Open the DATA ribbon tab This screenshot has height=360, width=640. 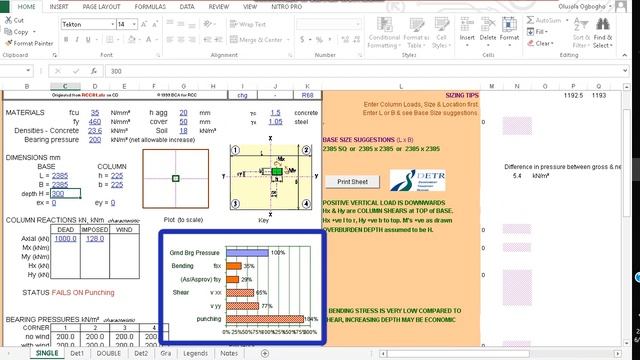click(x=187, y=7)
